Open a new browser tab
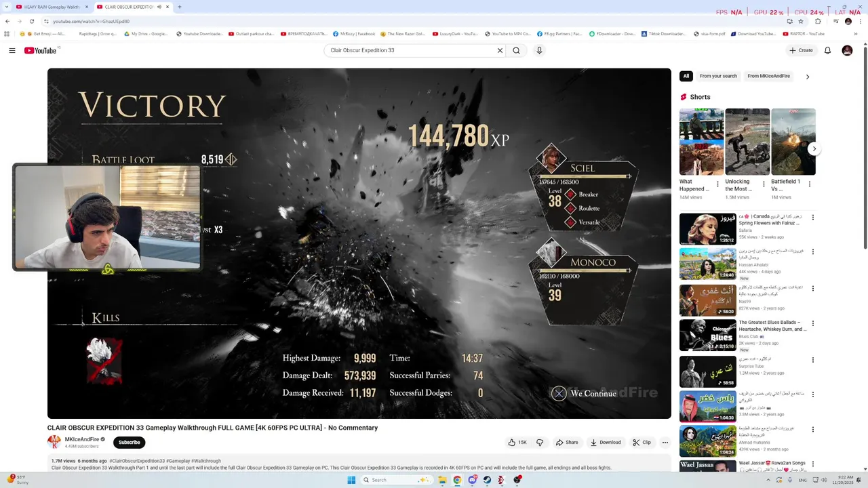This screenshot has width=868, height=488. (179, 7)
